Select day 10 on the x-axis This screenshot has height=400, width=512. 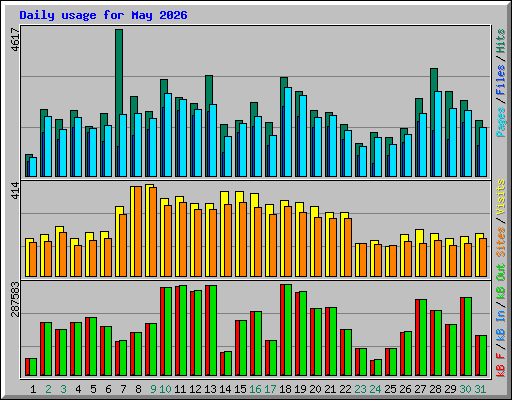pyautogui.click(x=165, y=389)
